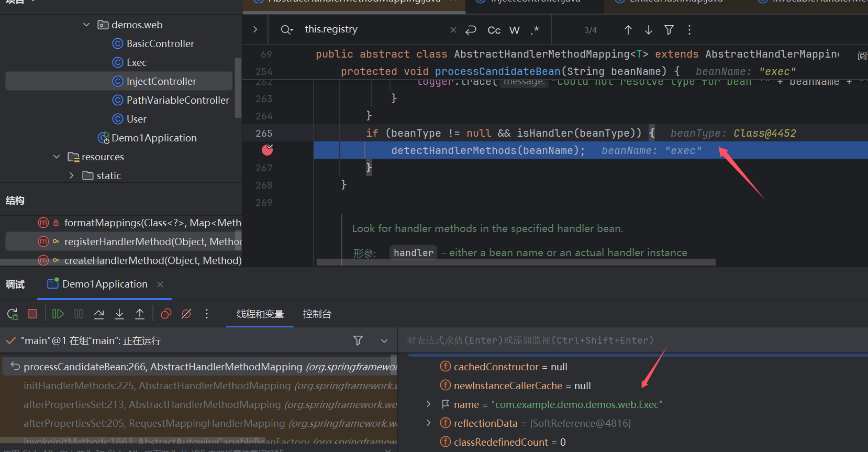Click the evaluate expression field

[632, 340]
